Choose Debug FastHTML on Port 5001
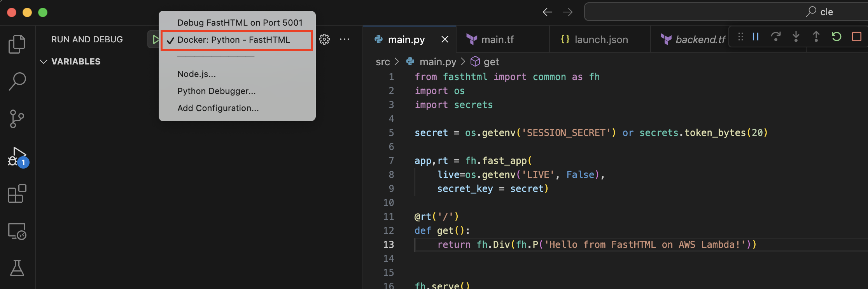The image size is (868, 289). click(240, 23)
